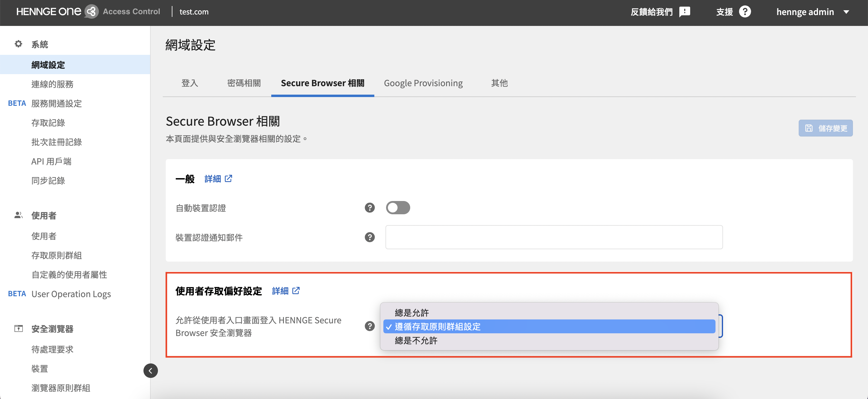Click external link icon next to 一般 詳細
The width and height of the screenshot is (868, 399).
coord(228,178)
